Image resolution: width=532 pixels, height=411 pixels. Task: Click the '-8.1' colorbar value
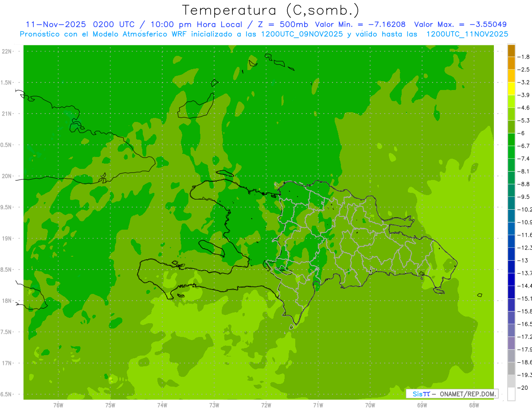point(524,171)
